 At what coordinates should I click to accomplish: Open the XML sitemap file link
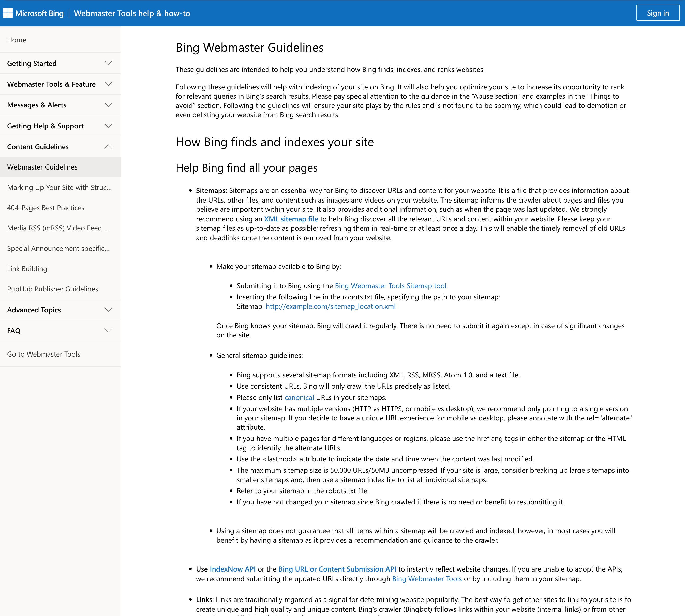click(291, 219)
